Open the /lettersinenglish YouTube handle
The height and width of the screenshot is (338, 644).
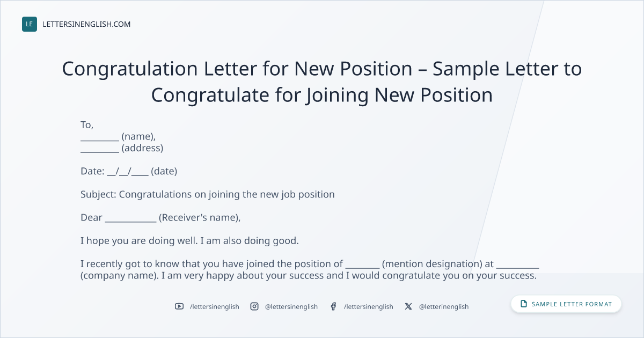point(215,306)
